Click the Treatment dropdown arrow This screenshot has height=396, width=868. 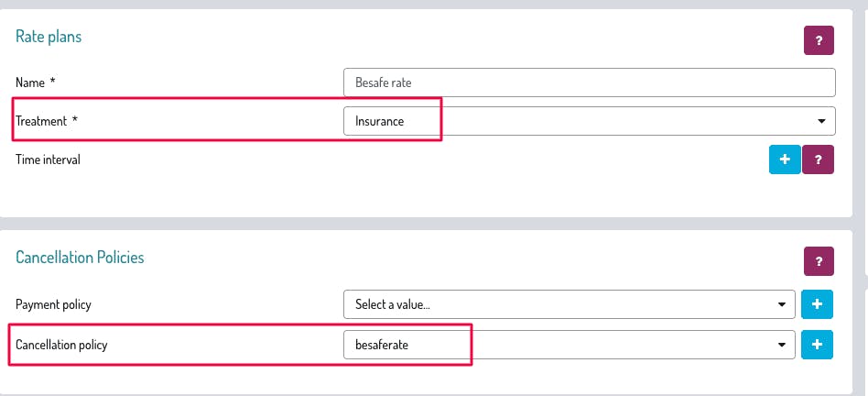820,121
